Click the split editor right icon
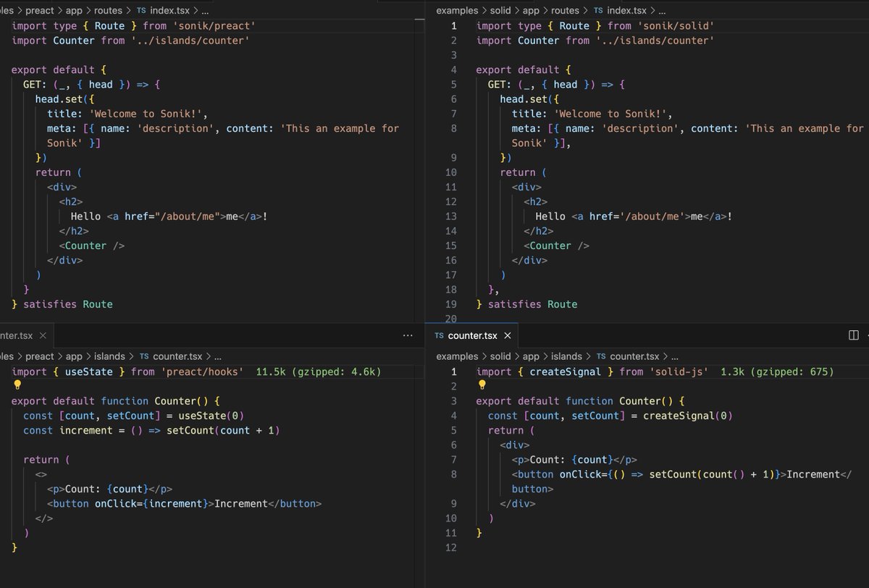This screenshot has width=869, height=588. click(853, 335)
